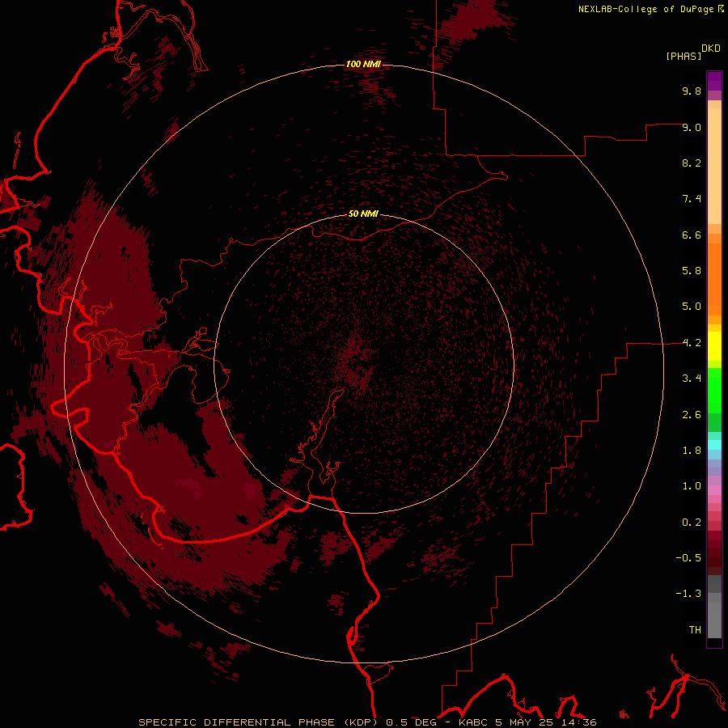Click the 50 NMI range ring label
Screen dimensions: 728x728
(x=363, y=214)
